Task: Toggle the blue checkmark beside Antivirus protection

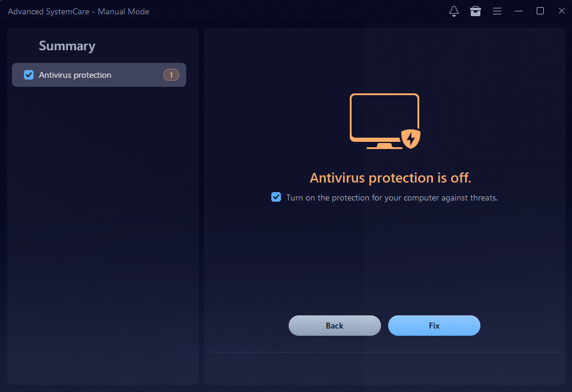Action: (x=28, y=75)
